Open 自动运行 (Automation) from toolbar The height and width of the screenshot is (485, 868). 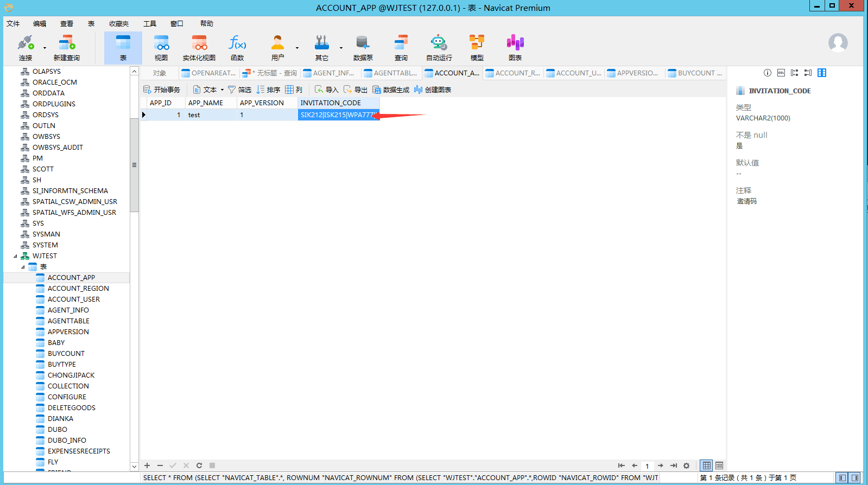click(x=439, y=48)
